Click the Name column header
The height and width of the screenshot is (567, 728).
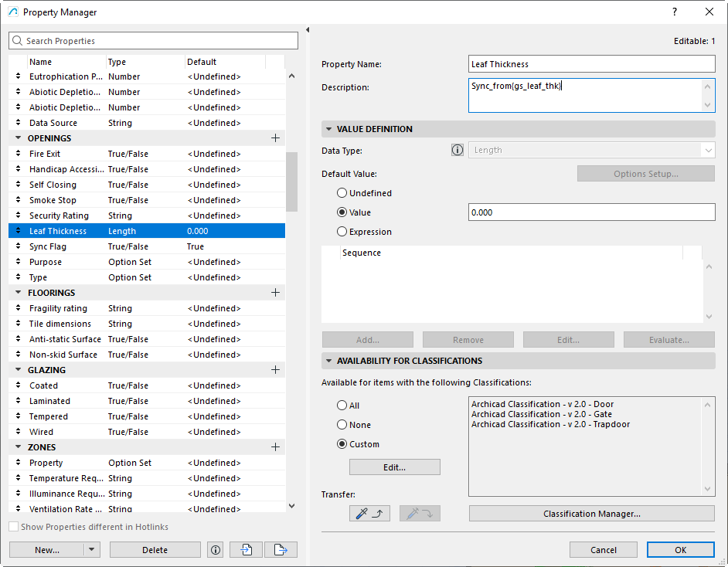[66, 62]
